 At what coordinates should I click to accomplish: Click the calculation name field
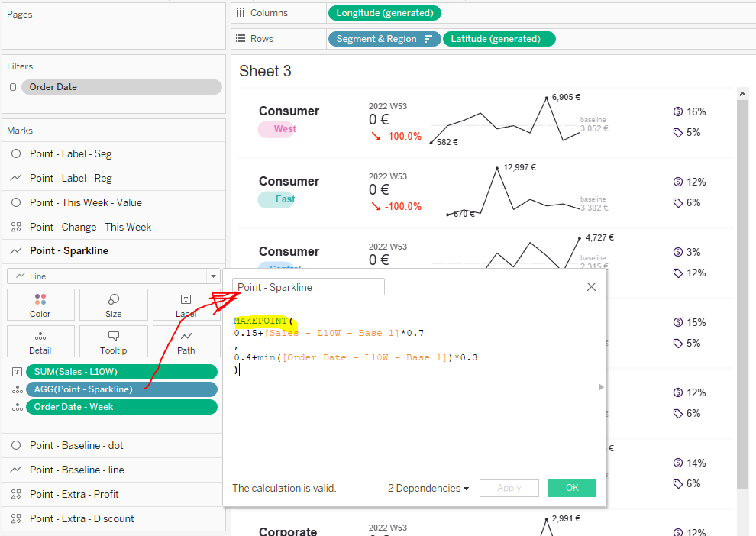coord(309,287)
